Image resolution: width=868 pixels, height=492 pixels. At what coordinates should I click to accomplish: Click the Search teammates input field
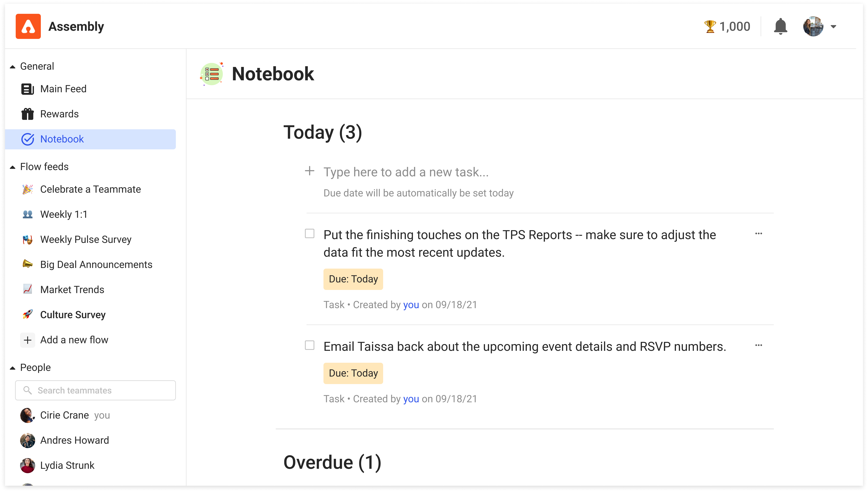click(x=95, y=390)
